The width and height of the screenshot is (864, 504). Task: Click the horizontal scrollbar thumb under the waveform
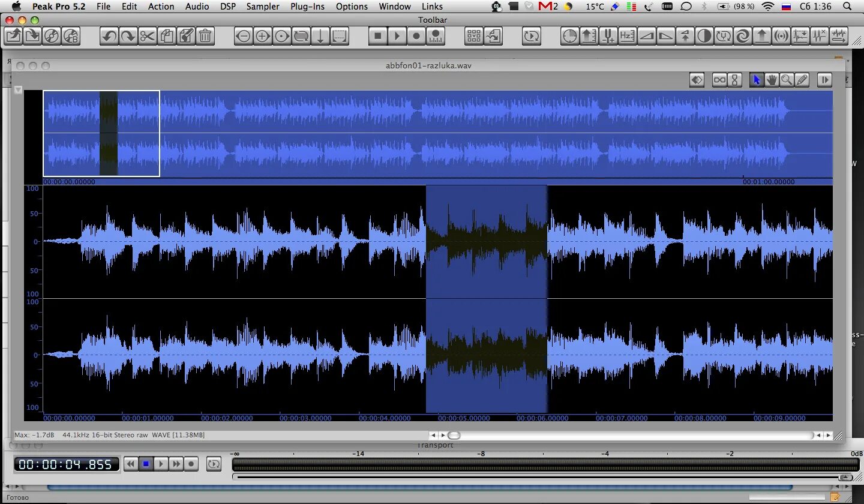tap(454, 435)
